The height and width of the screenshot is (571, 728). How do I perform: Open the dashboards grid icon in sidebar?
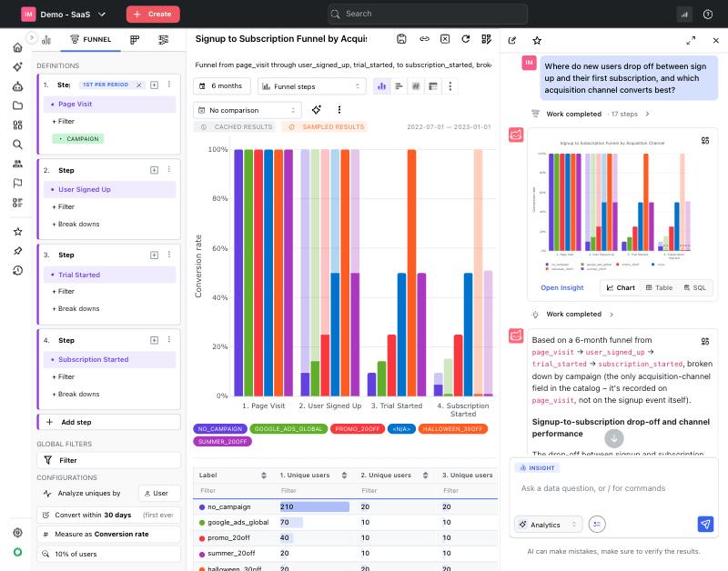pos(17,125)
